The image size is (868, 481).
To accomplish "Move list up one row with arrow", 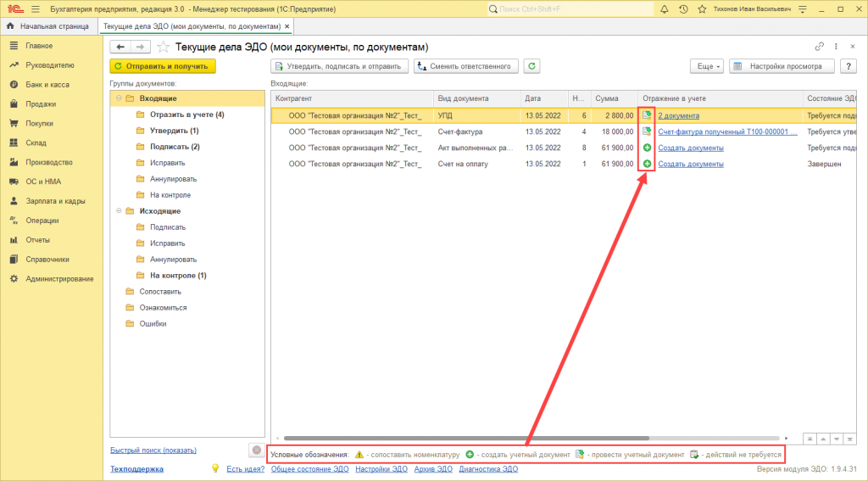I will pyautogui.click(x=823, y=439).
